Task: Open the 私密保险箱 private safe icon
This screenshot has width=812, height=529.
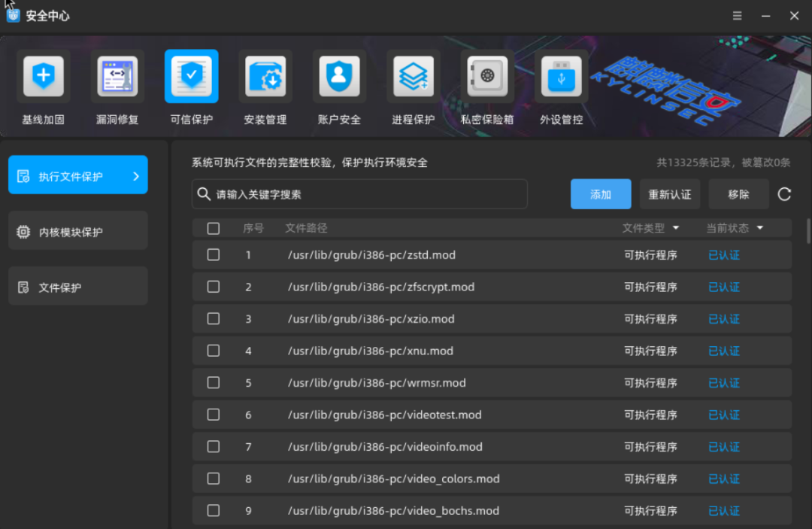Action: (x=487, y=77)
